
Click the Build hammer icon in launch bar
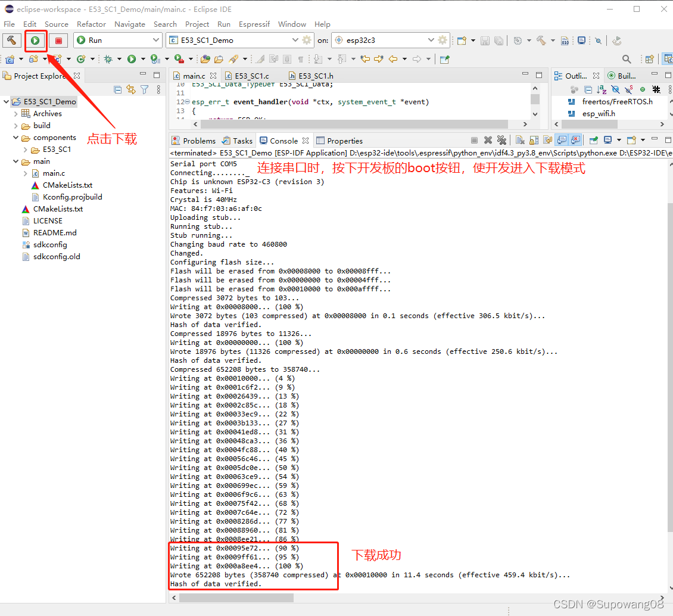tap(11, 41)
